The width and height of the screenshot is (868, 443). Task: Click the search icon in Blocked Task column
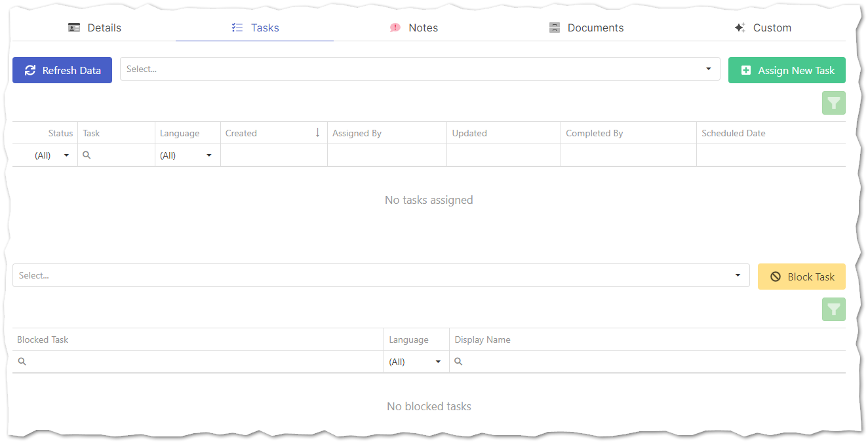tap(22, 361)
